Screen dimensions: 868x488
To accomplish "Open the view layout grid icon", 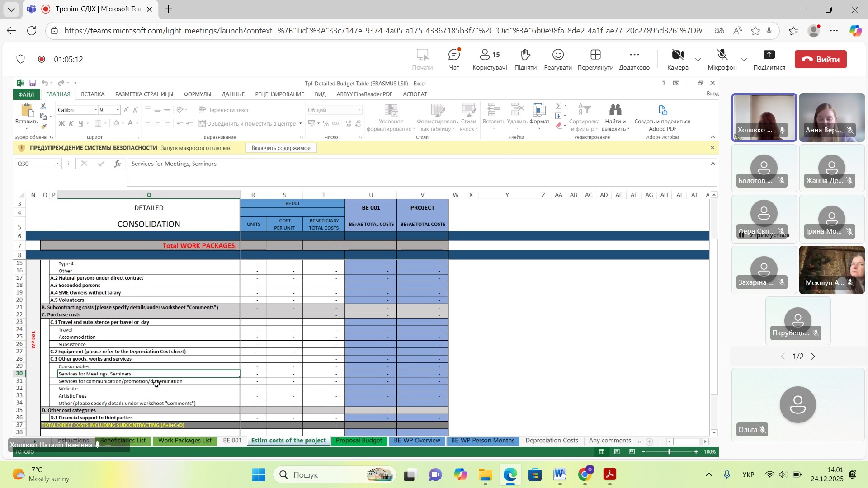I will 595,56.
